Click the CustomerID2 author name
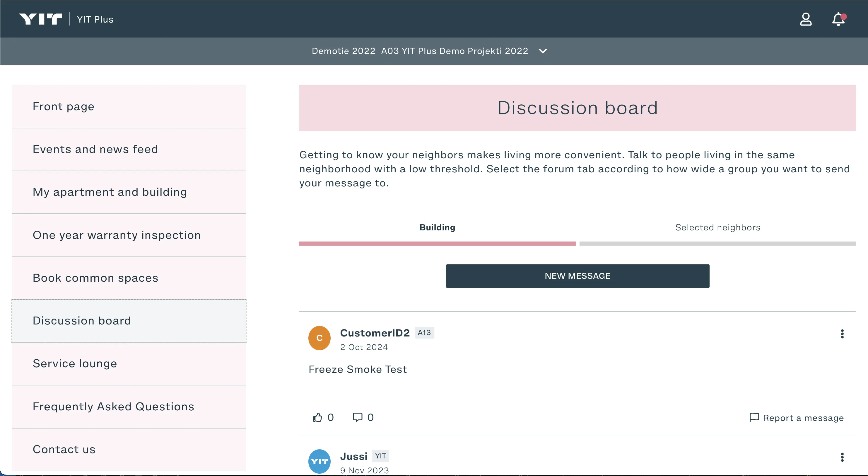The image size is (868, 476). pos(375,333)
